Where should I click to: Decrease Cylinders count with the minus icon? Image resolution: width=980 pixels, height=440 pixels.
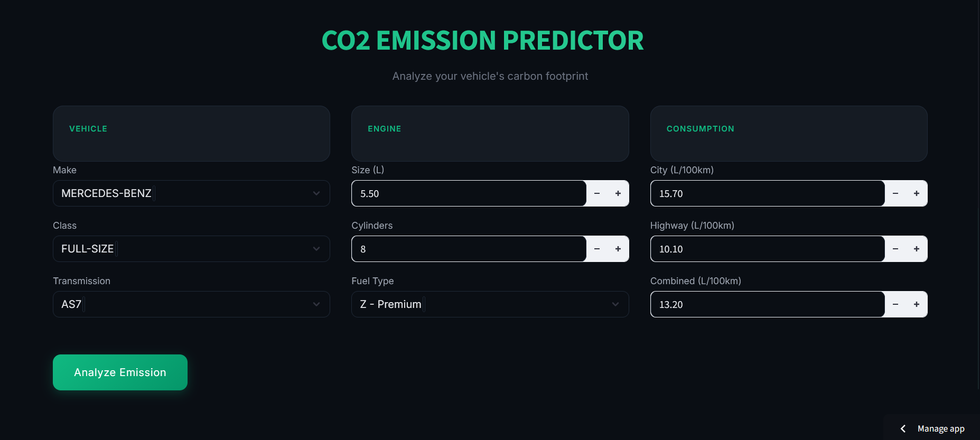(597, 249)
